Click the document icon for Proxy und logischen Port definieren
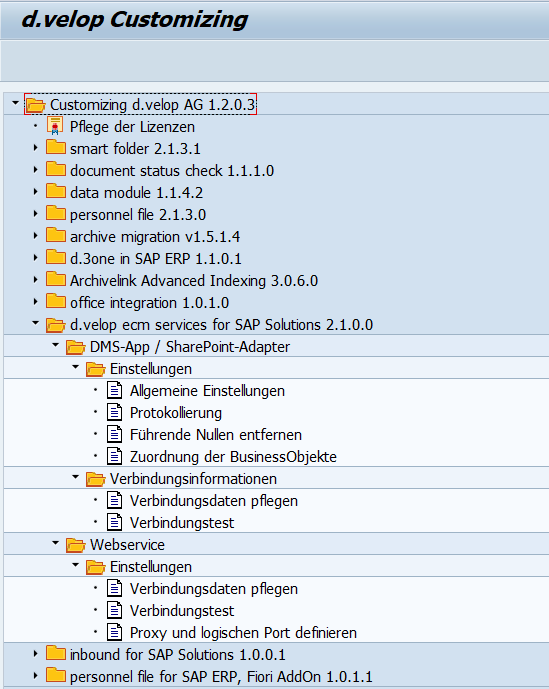549x689 pixels. point(115,632)
